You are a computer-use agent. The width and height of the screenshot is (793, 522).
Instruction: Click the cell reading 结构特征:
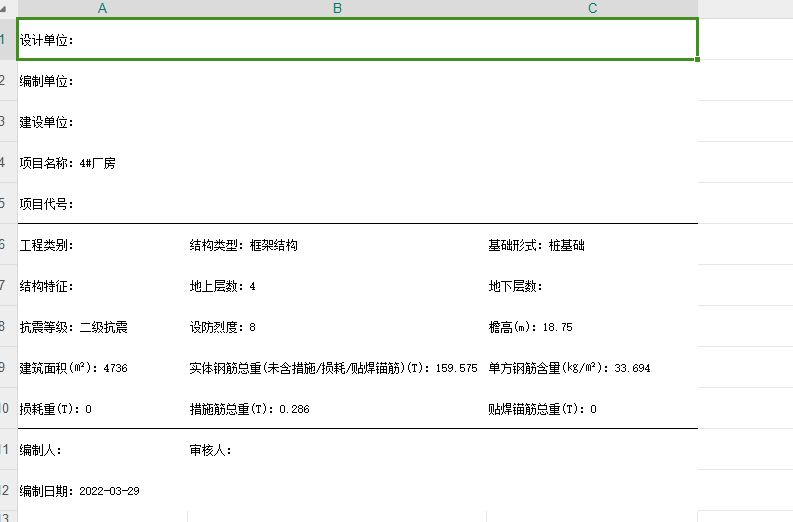tap(103, 286)
